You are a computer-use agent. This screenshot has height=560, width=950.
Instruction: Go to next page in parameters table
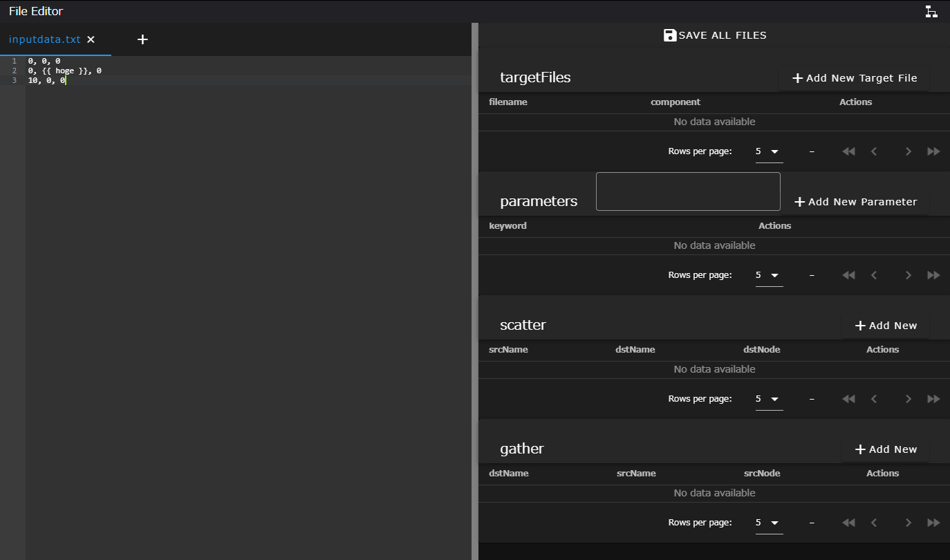coord(908,275)
